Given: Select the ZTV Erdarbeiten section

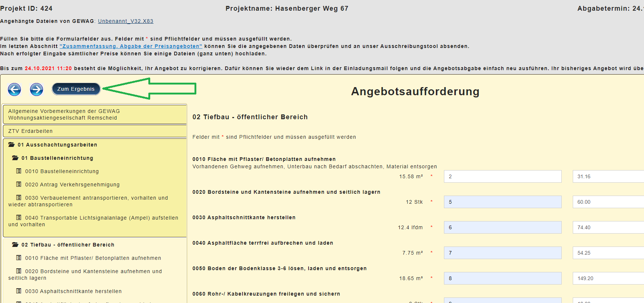Looking at the screenshot, I should coord(94,131).
